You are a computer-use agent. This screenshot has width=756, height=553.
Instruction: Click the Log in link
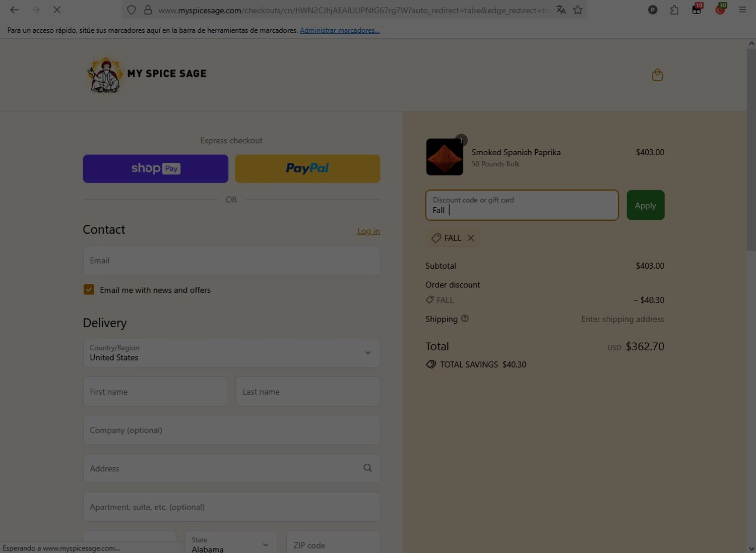[x=368, y=231]
